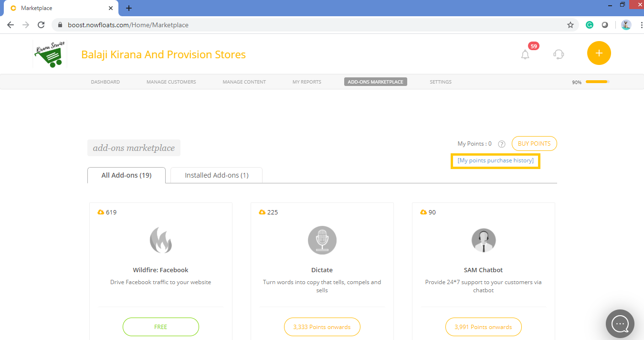Click the question mark beside My Points
Screen dimensions: 644x340
click(501, 144)
